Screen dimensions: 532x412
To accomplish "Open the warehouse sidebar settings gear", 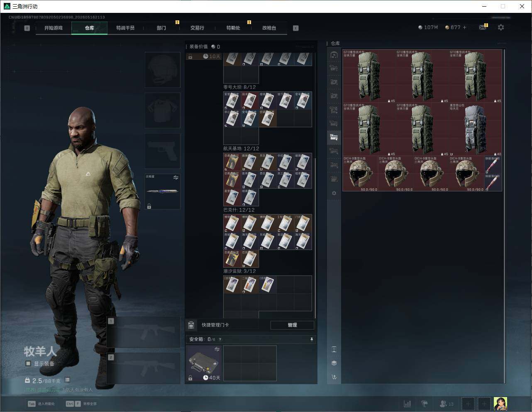I will (x=334, y=193).
